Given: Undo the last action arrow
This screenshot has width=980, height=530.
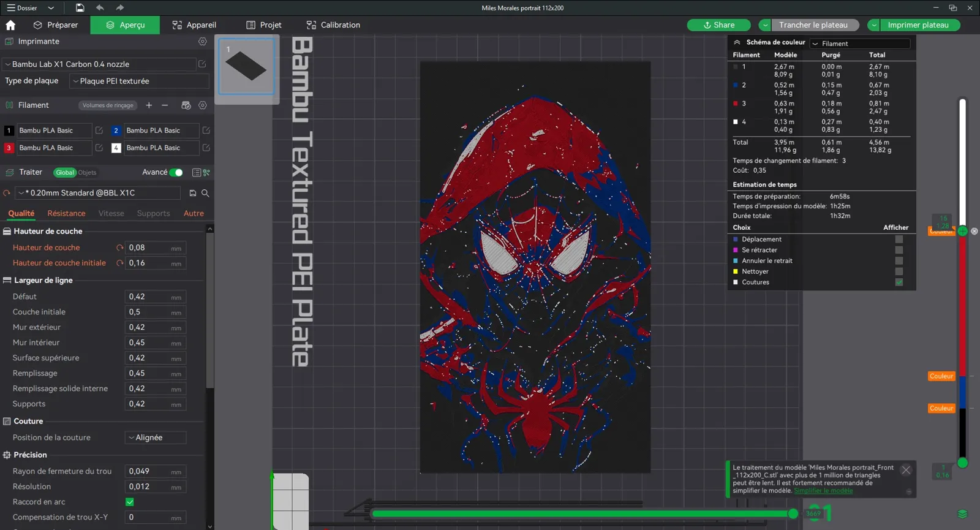Looking at the screenshot, I should (x=100, y=8).
